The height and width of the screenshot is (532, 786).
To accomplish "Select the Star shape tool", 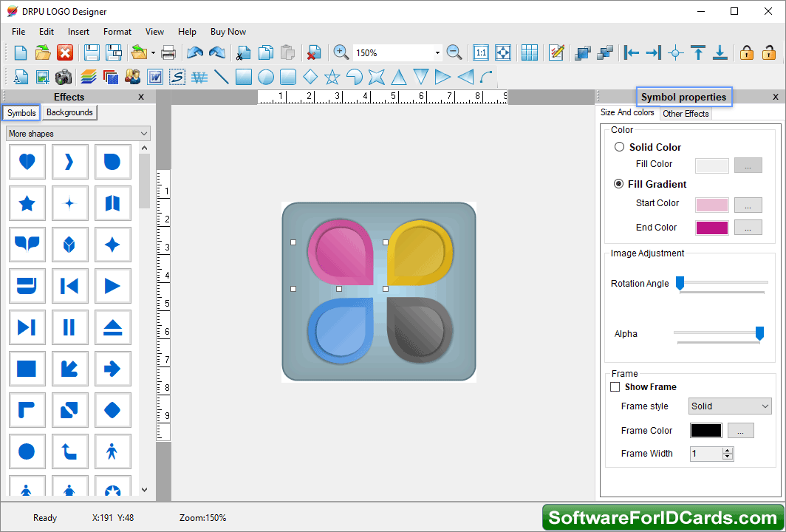I will pyautogui.click(x=332, y=77).
